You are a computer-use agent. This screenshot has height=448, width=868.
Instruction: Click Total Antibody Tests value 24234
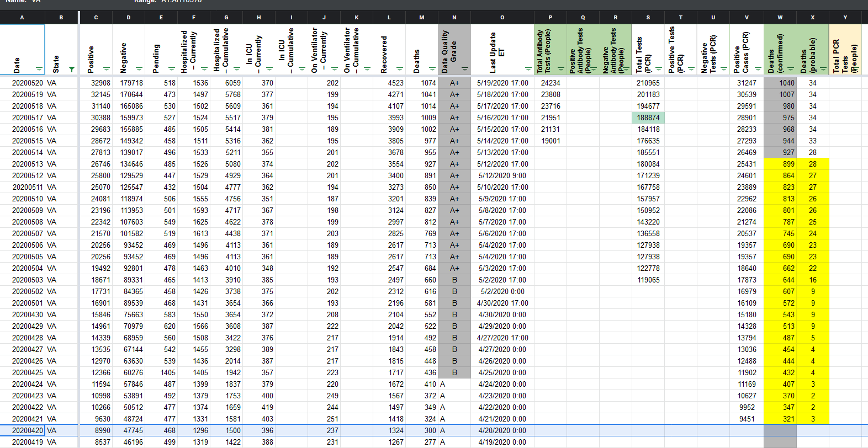tap(551, 83)
